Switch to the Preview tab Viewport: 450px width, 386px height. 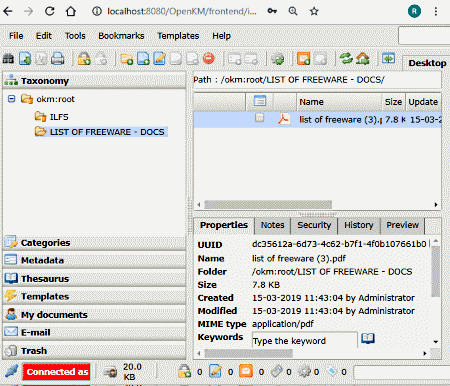pyautogui.click(x=402, y=226)
